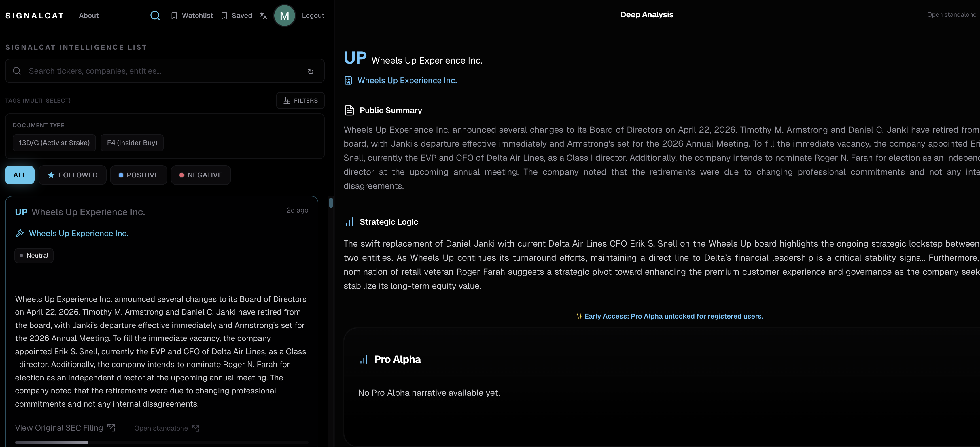Open the Wheels Up Experience Inc. link in the card
The width and height of the screenshot is (980, 447).
(x=79, y=234)
